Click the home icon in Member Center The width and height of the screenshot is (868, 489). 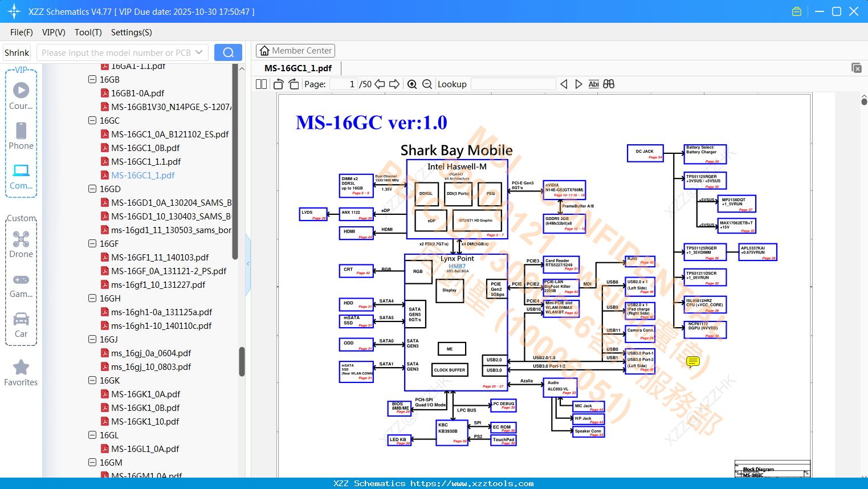click(264, 51)
